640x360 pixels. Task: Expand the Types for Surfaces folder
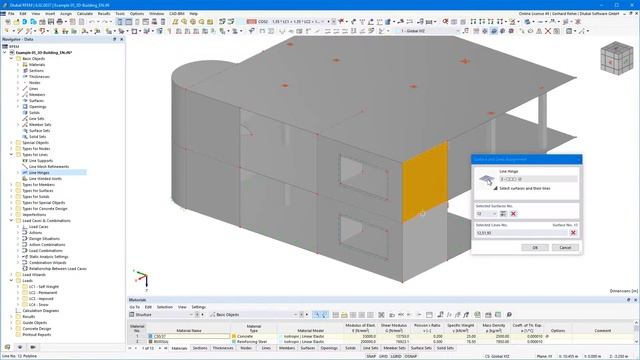[11, 191]
